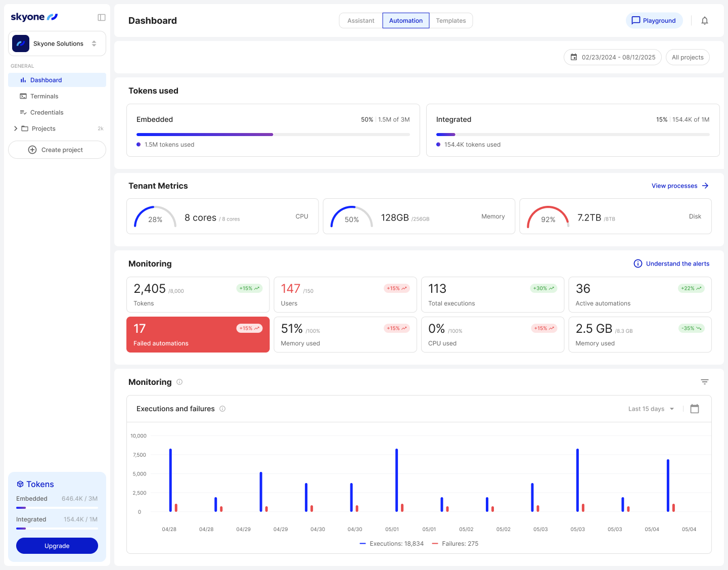Expand the Projects tree chevron
Image resolution: width=728 pixels, height=570 pixels.
tap(16, 128)
